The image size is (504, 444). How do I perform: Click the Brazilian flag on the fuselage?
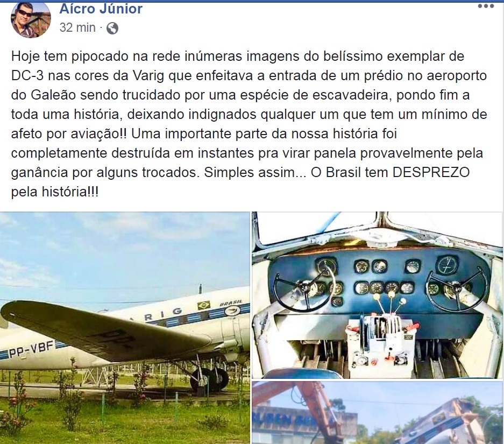203,306
